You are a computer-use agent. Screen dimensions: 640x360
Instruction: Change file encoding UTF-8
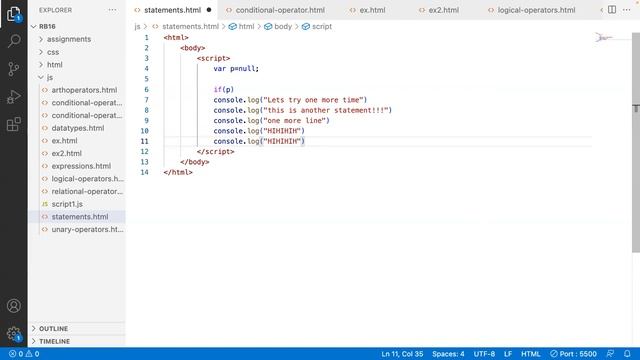click(484, 354)
